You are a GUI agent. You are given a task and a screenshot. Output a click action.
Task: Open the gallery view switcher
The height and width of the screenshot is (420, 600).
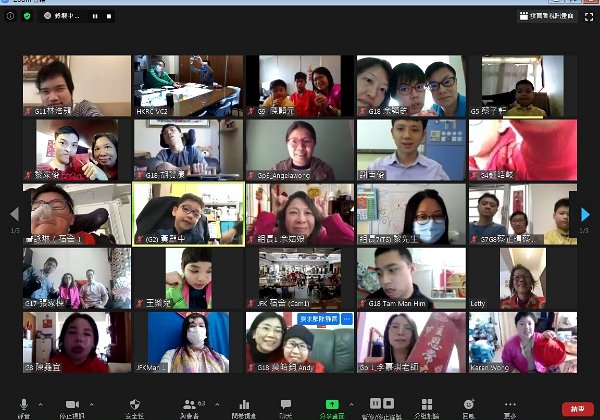547,16
